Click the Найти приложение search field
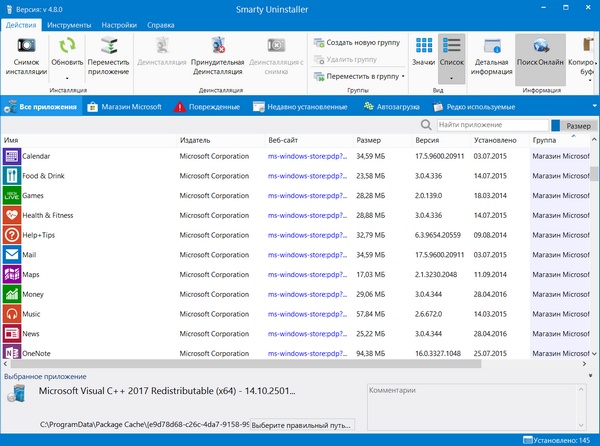This screenshot has height=446, width=600. (x=491, y=126)
